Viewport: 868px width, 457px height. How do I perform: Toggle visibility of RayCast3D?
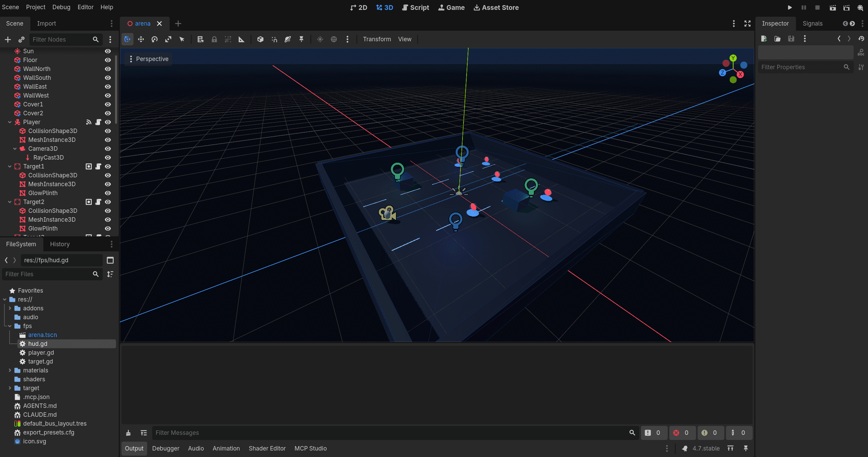coord(108,158)
